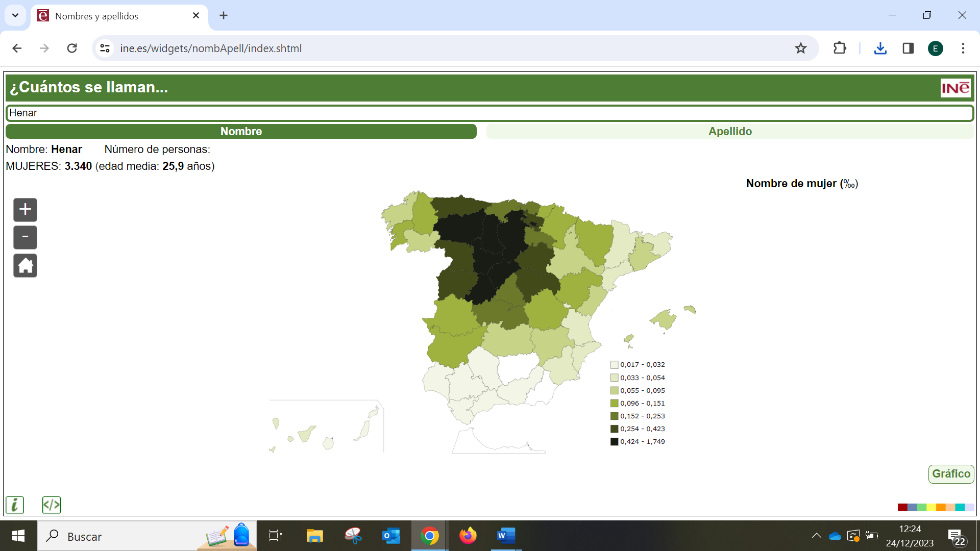Select the Nombre tab
The width and height of the screenshot is (980, 551).
(241, 131)
